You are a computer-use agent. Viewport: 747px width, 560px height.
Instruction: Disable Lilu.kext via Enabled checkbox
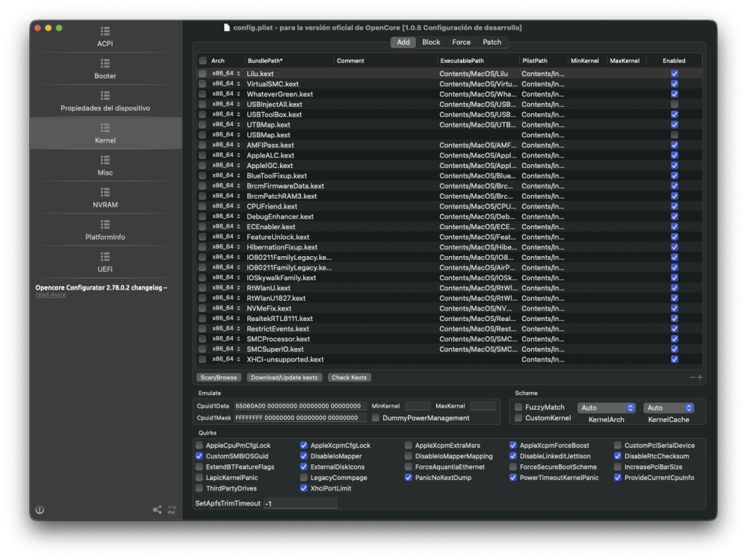click(x=674, y=73)
